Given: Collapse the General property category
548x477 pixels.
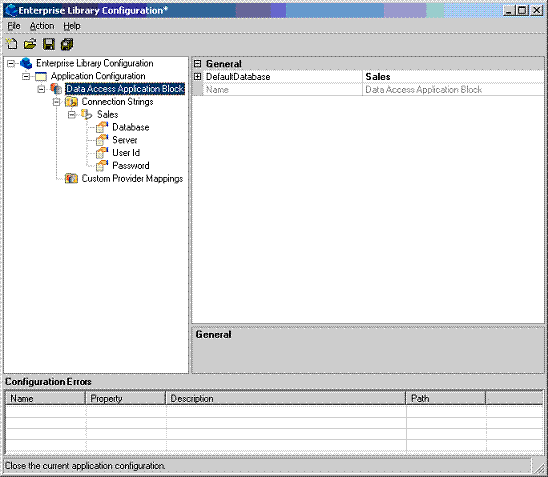Looking at the screenshot, I should click(x=197, y=64).
